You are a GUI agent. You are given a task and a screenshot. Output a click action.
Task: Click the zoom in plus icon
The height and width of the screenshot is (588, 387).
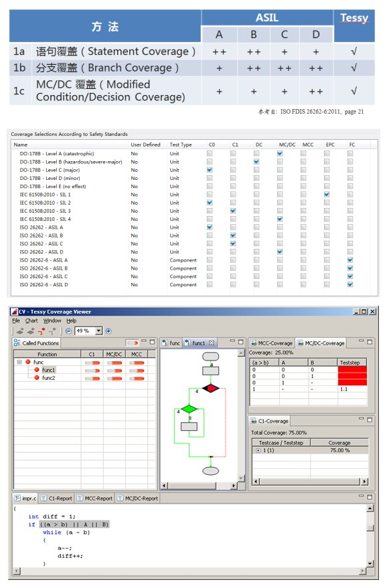pyautogui.click(x=108, y=331)
